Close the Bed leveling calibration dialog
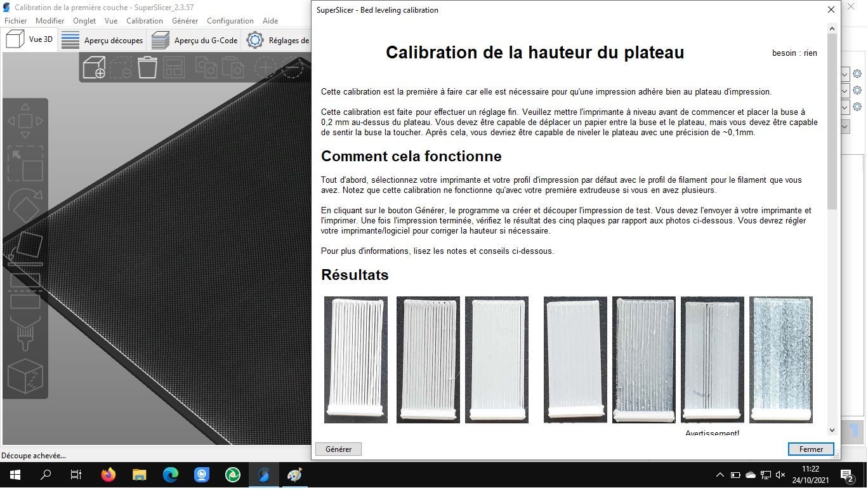The height and width of the screenshot is (490, 868). point(831,10)
